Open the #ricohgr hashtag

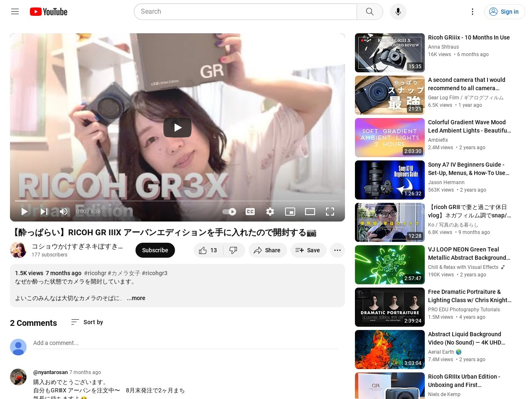tap(95, 273)
